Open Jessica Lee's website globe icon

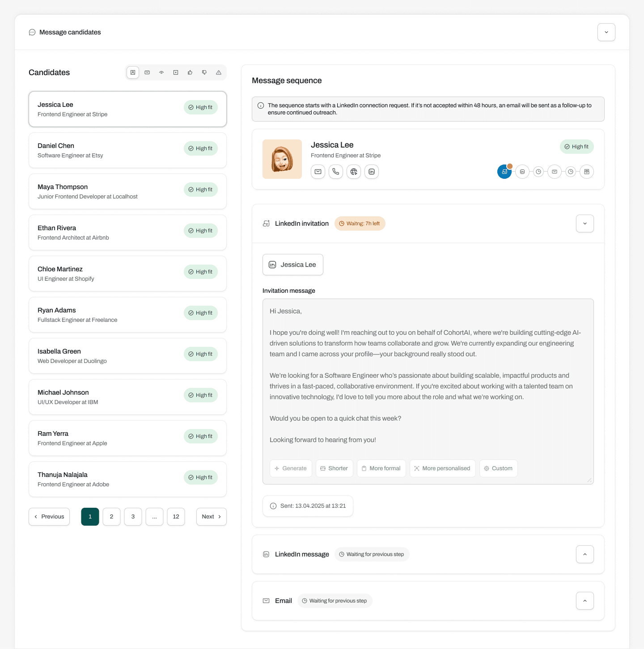(354, 172)
